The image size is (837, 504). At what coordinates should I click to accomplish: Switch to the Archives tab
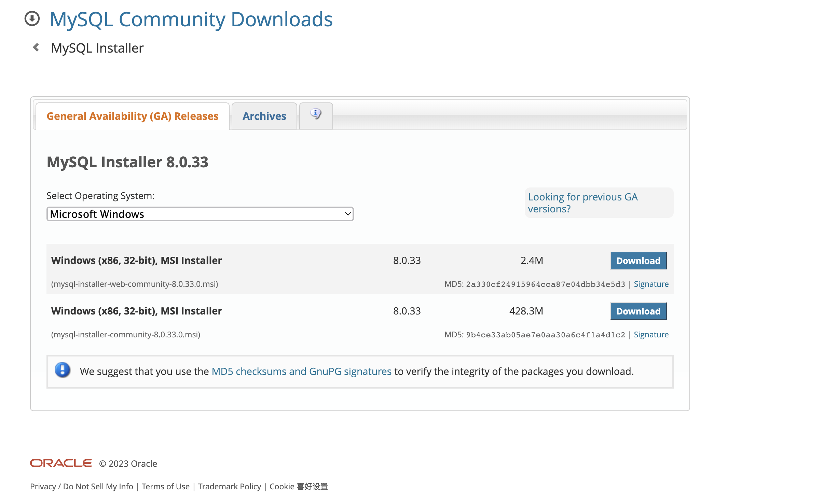coord(264,116)
